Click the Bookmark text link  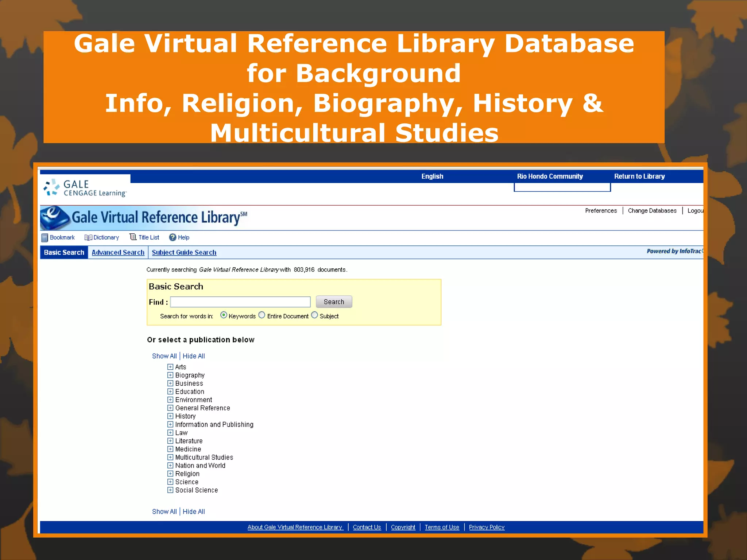(62, 237)
